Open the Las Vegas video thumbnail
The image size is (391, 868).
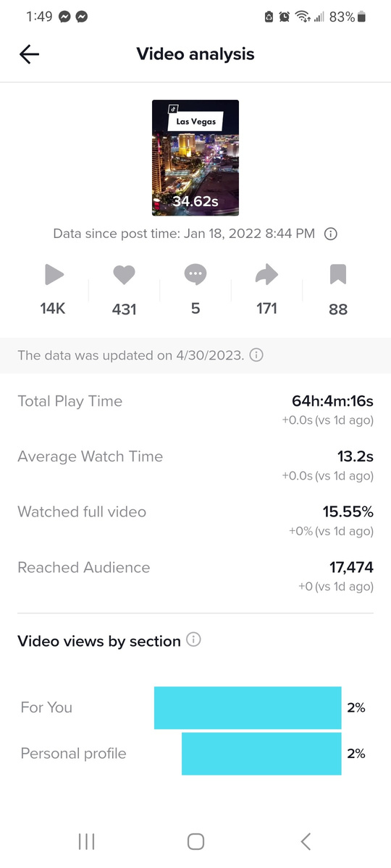click(x=195, y=158)
